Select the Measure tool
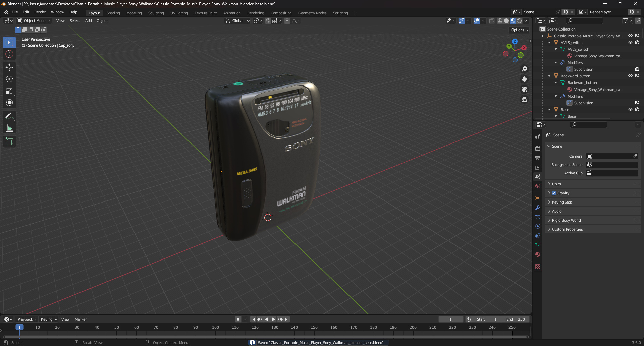 (9, 128)
